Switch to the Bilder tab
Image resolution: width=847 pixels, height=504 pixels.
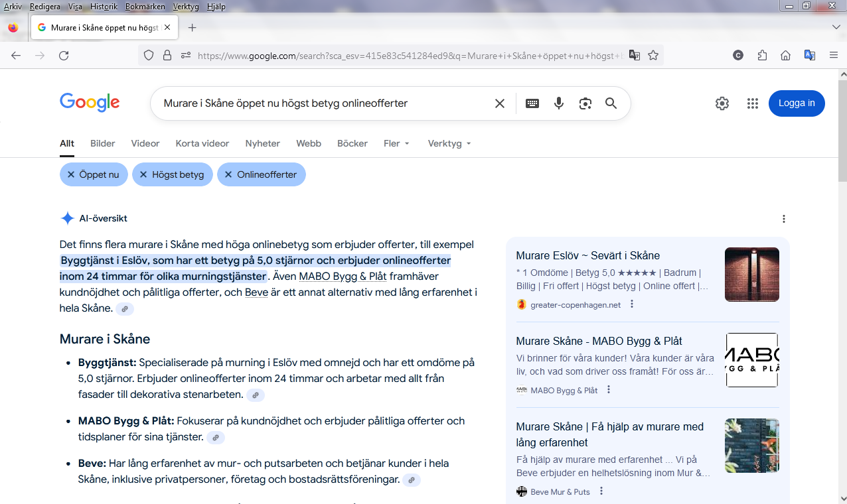click(103, 143)
